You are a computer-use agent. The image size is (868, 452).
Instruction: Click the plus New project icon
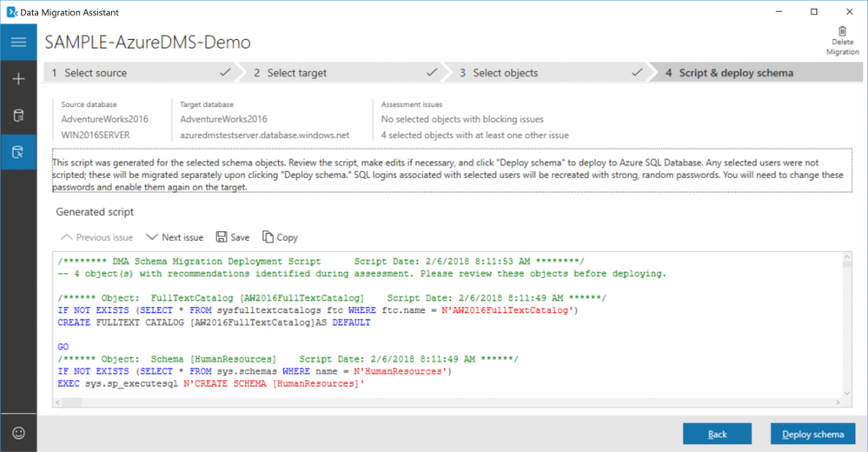coord(18,79)
